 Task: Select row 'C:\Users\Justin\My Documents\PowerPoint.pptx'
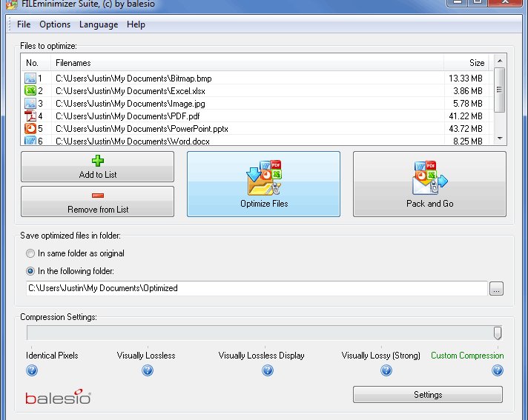(x=257, y=128)
